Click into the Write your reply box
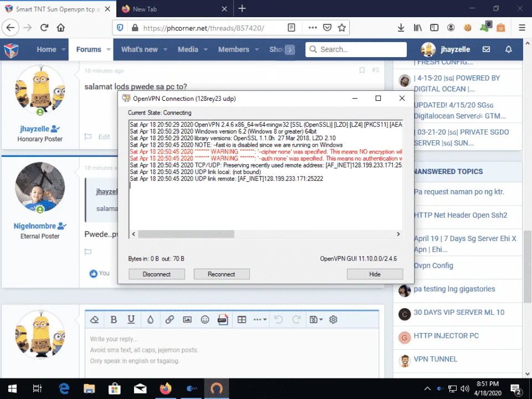This screenshot has width=532, height=399. click(232, 353)
